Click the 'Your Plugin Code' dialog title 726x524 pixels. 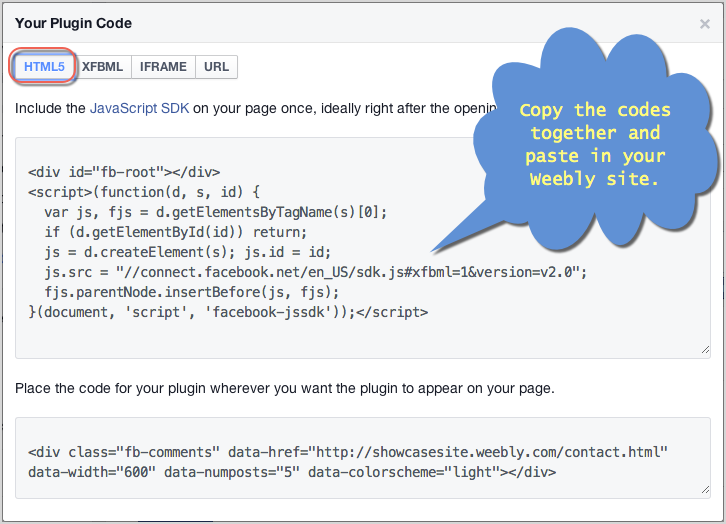pyautogui.click(x=73, y=23)
